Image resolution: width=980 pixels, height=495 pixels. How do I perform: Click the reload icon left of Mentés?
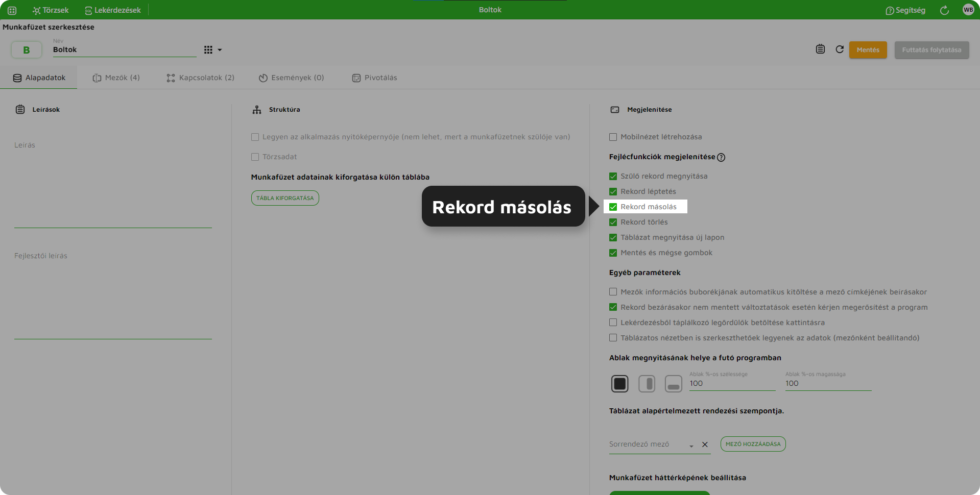point(840,49)
